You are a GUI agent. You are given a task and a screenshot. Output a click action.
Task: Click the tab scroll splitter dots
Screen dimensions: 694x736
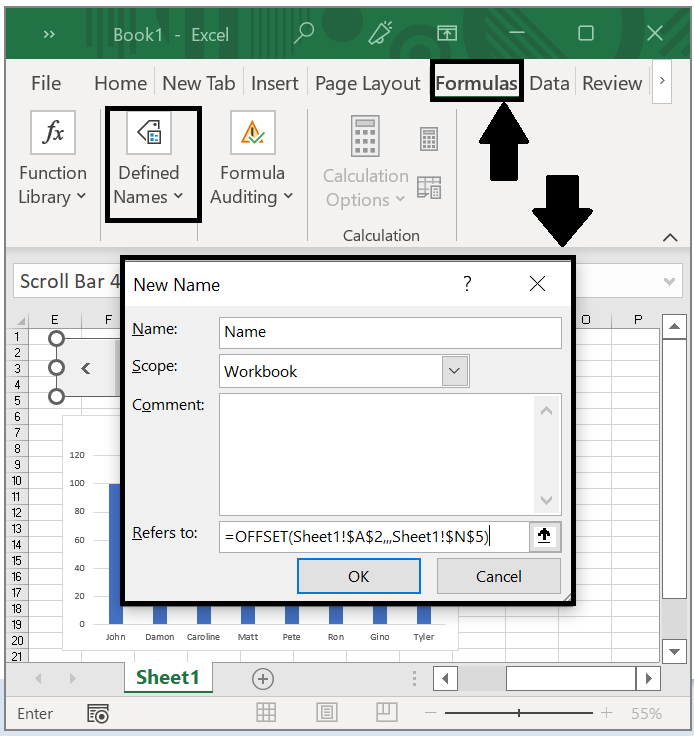[414, 678]
